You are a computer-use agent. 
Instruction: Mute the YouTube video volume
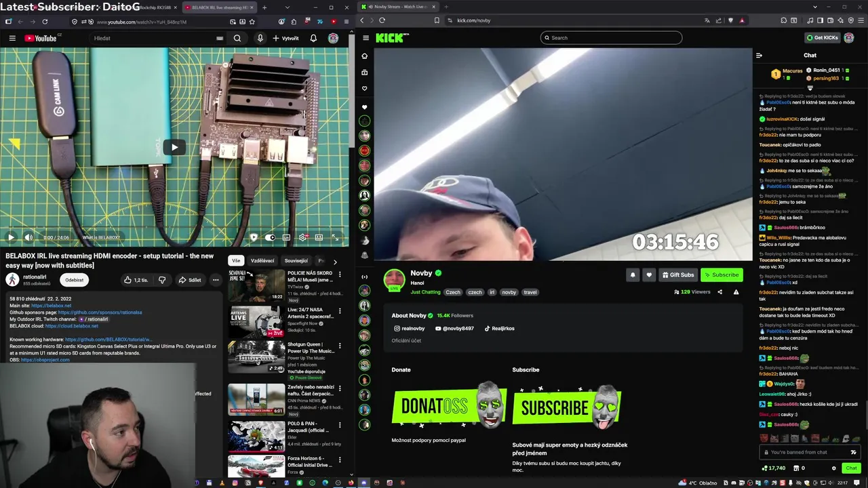coord(28,237)
